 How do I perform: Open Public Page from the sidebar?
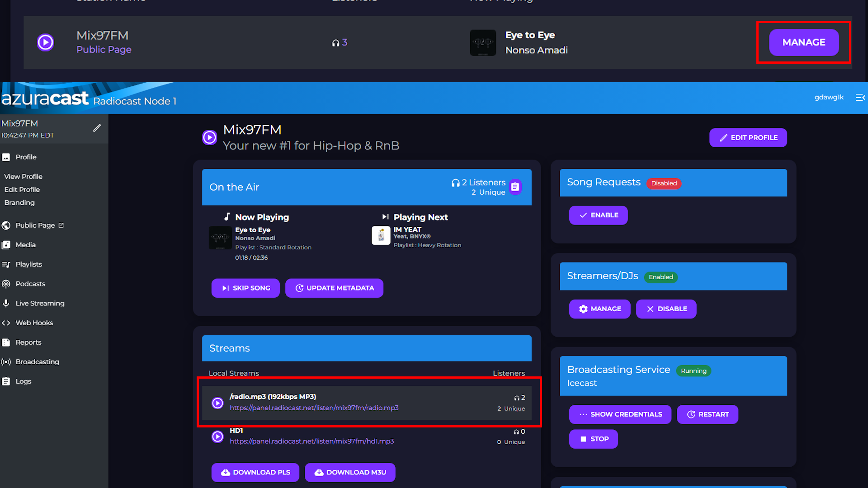click(35, 225)
